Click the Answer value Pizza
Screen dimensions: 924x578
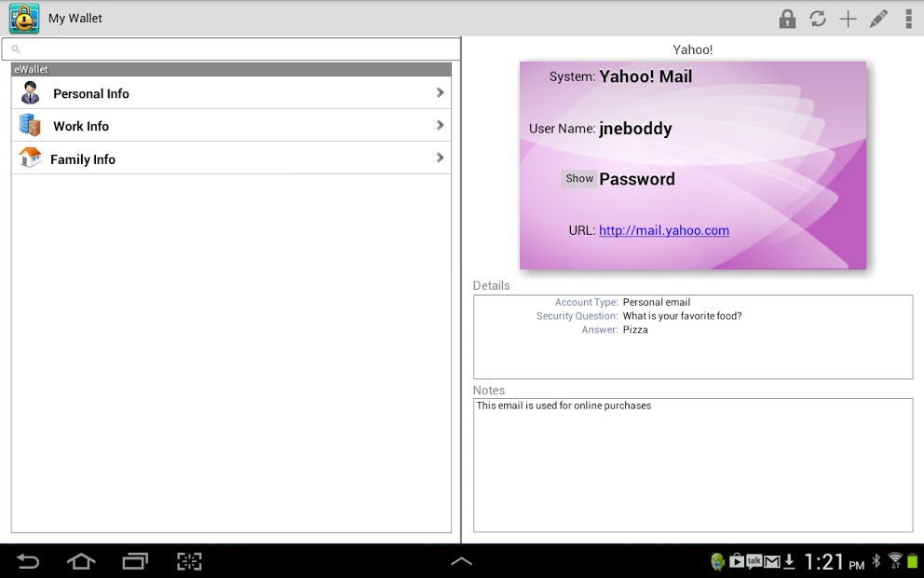[634, 329]
